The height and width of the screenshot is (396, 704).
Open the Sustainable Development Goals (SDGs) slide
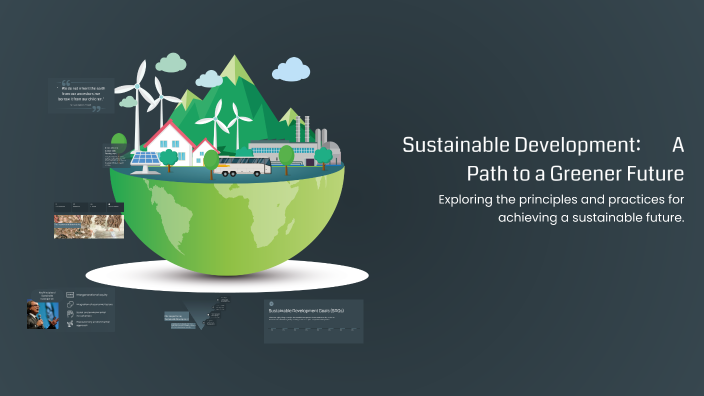(x=313, y=321)
